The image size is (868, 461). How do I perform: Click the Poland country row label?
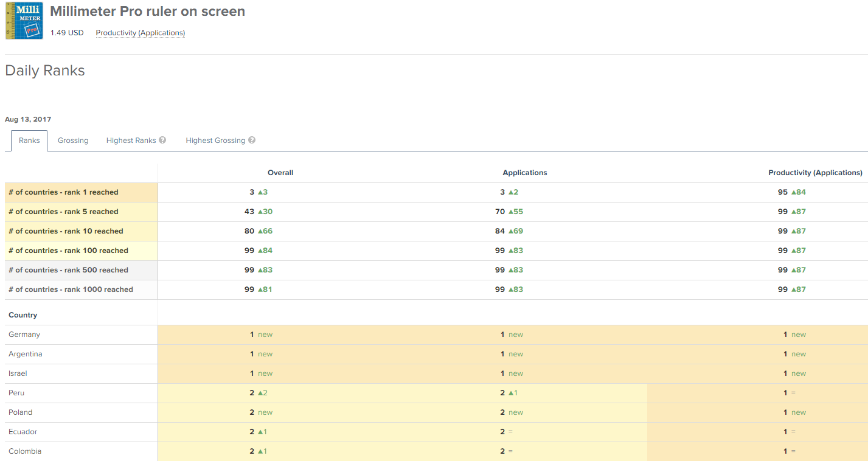[20, 412]
